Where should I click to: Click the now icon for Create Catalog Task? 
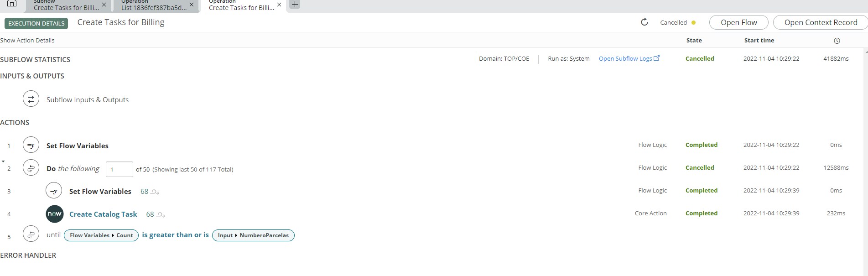click(55, 214)
